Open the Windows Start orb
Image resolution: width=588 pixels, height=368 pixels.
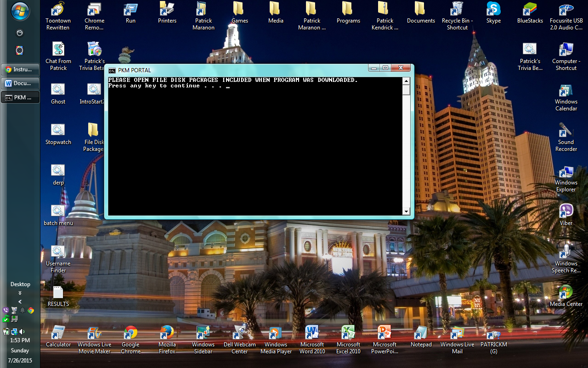pos(19,11)
